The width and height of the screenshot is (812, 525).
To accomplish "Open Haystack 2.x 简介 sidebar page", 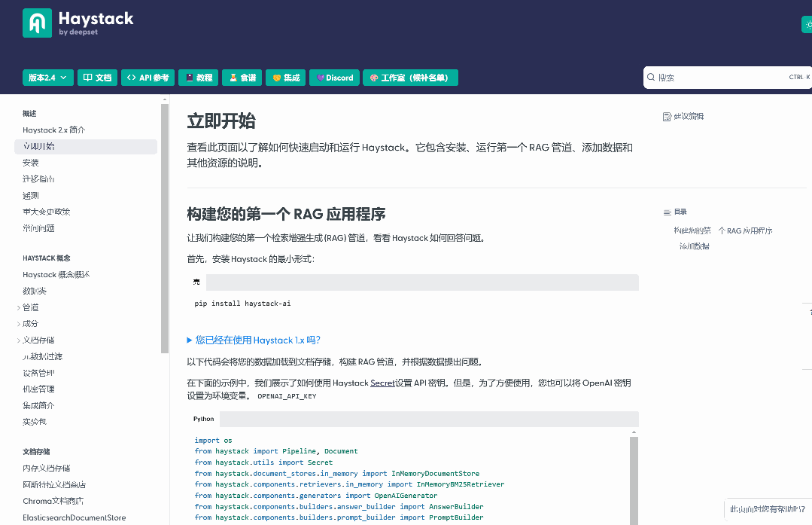I will pyautogui.click(x=54, y=130).
